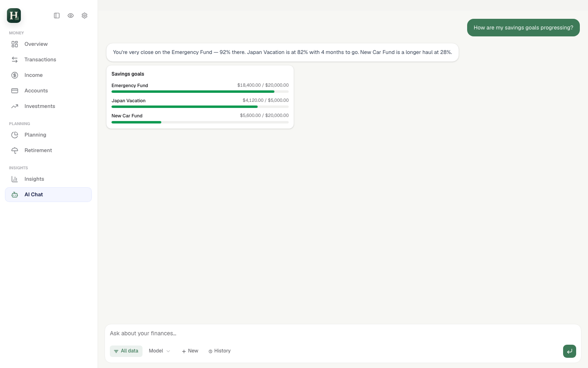Image resolution: width=588 pixels, height=368 pixels.
Task: Click the Income dollar icon
Action: [15, 75]
